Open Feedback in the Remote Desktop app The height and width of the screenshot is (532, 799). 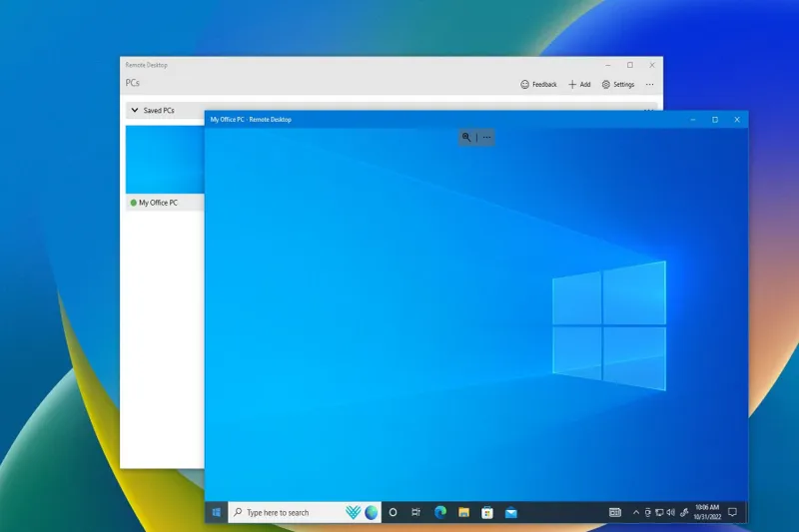point(538,85)
